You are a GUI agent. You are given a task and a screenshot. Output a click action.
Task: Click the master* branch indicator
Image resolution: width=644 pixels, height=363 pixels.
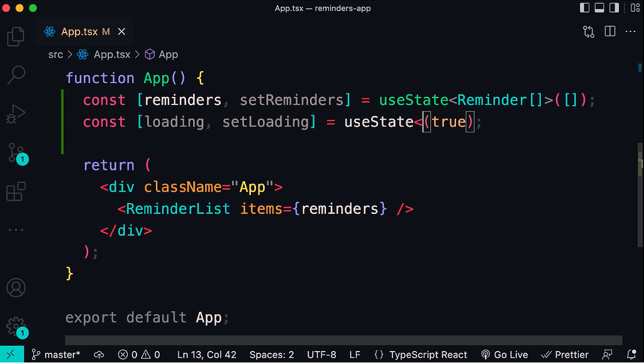tap(56, 354)
